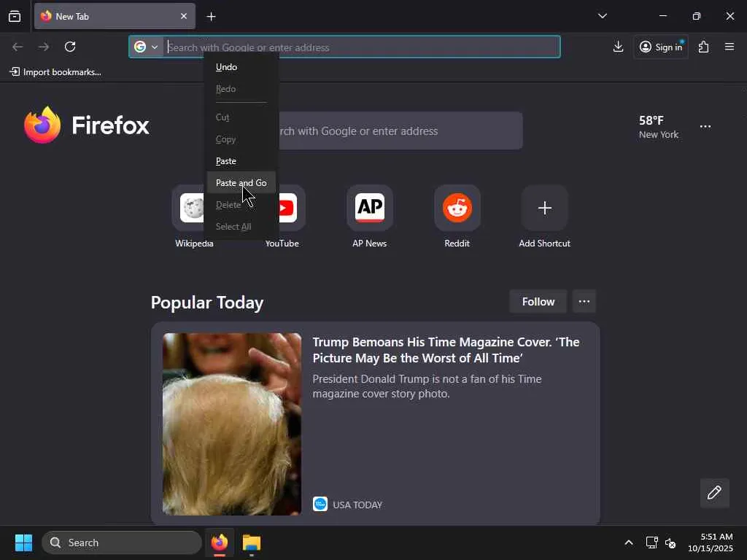Image resolution: width=747 pixels, height=560 pixels.
Task: Open the article summary about Time cover photo
Action: coord(427,386)
